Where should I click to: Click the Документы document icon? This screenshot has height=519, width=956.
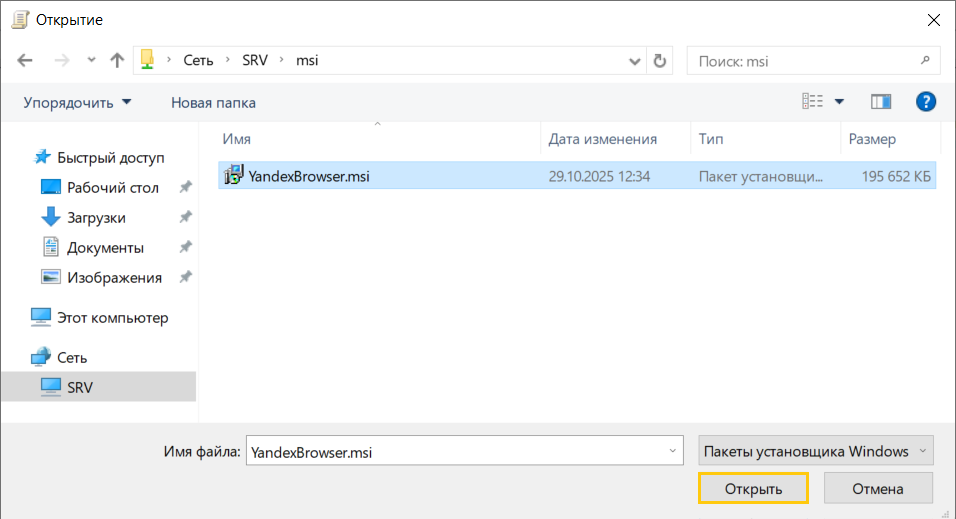point(51,246)
